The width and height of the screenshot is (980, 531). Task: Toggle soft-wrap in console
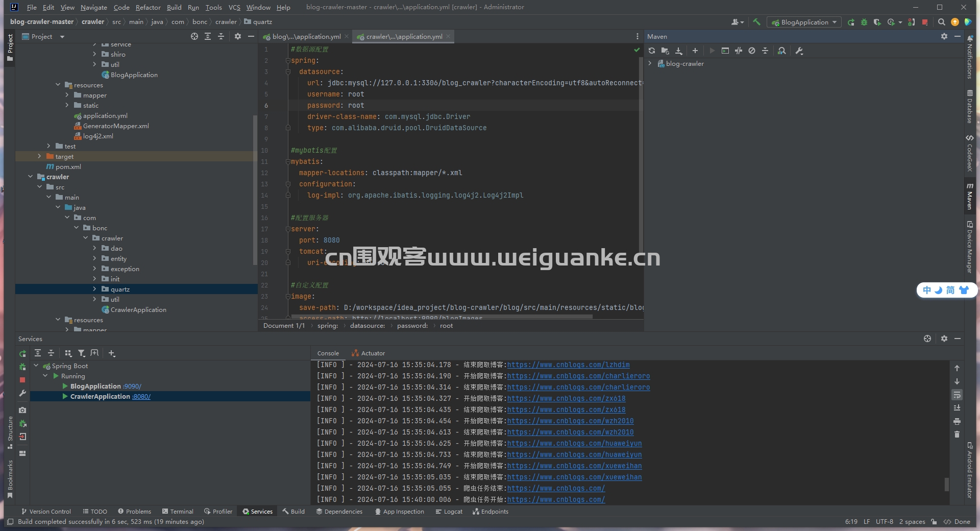[957, 395]
